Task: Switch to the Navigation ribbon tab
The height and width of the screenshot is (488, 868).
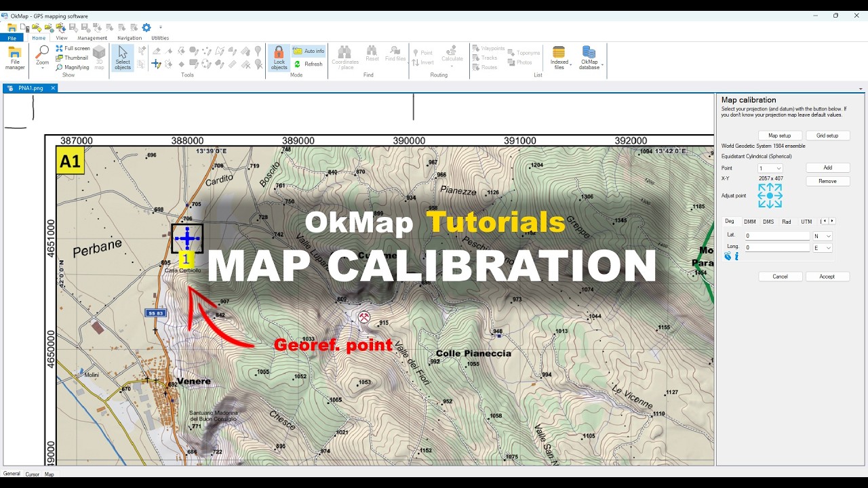Action: [130, 38]
